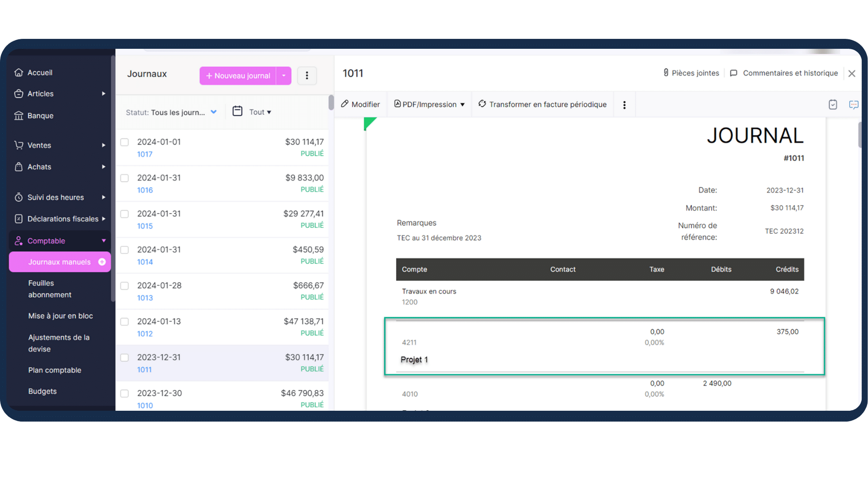Image resolution: width=868 pixels, height=488 pixels.
Task: Open the calendar date filter icon
Action: pyautogui.click(x=237, y=111)
